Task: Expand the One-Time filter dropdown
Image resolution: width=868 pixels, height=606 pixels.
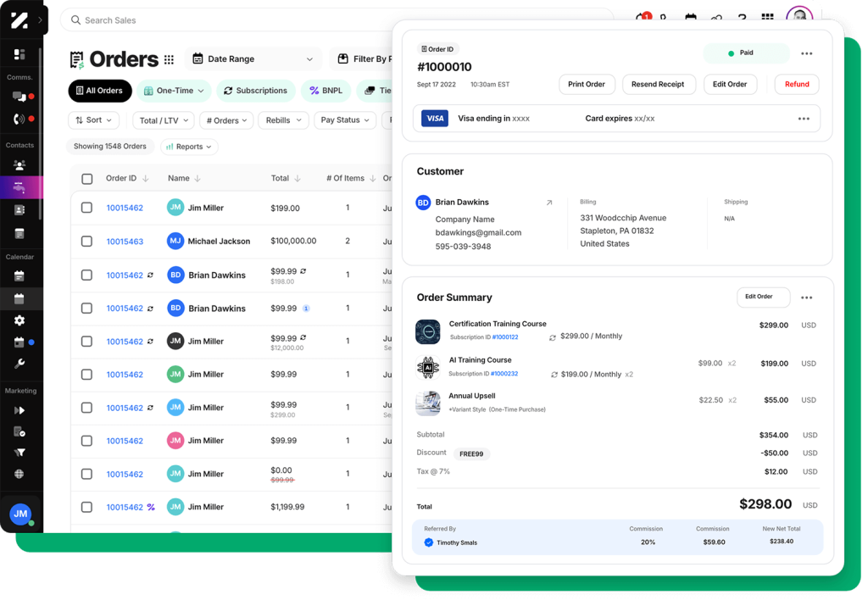Action: 174,91
